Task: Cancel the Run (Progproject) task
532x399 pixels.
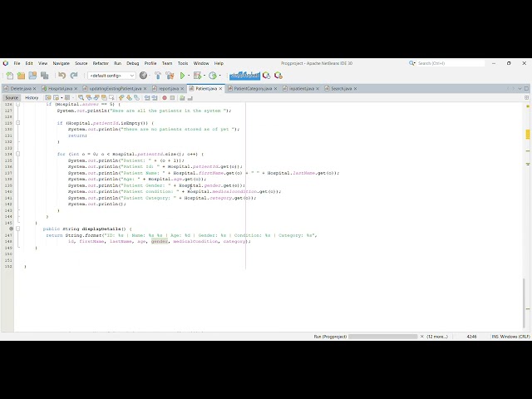Action: point(421,337)
